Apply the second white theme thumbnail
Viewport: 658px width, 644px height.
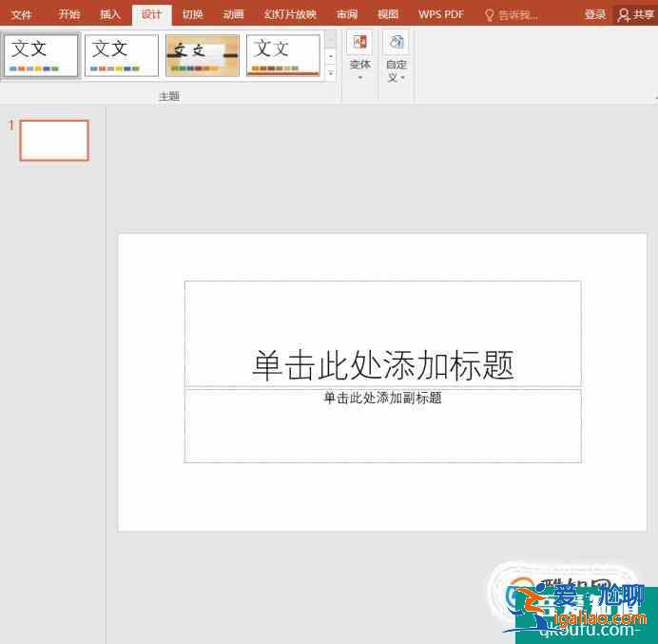click(x=122, y=55)
